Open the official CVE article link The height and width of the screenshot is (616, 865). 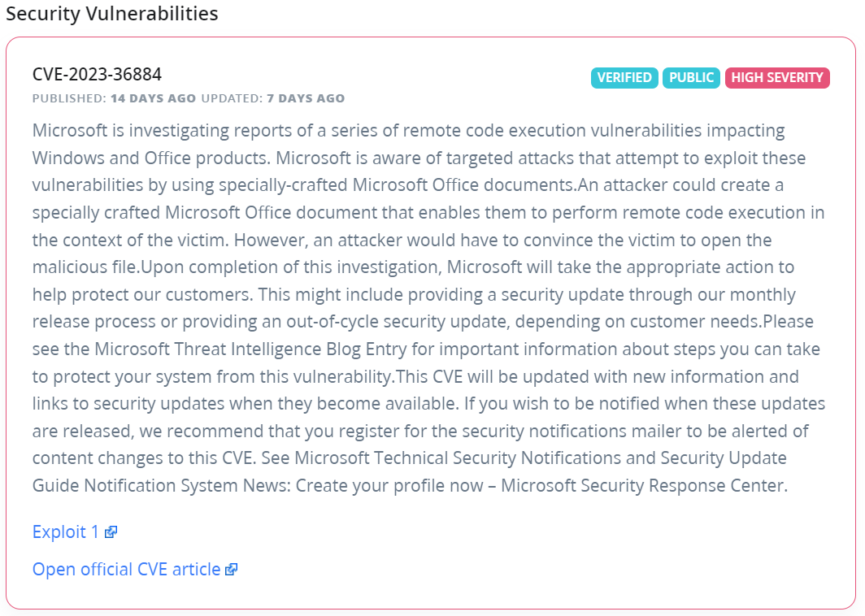[x=126, y=570]
